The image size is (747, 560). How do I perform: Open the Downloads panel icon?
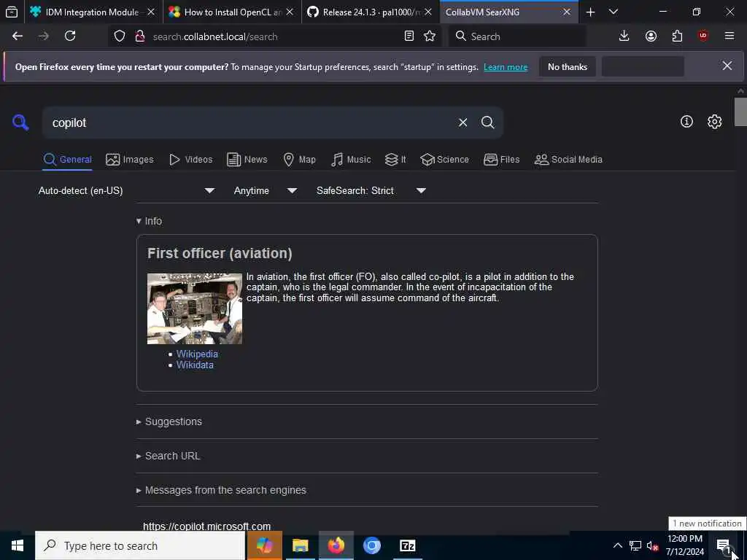click(624, 36)
